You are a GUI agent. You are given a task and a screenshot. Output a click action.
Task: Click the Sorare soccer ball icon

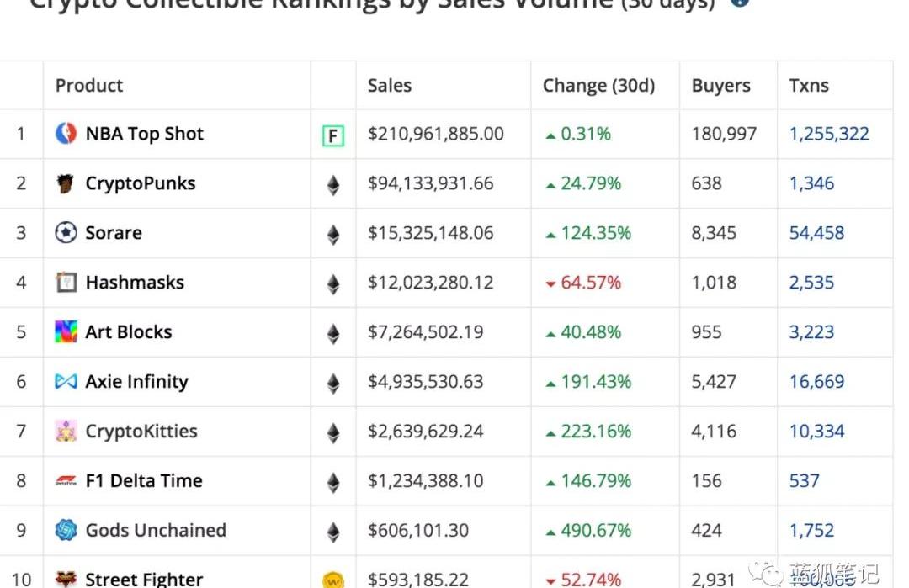click(x=66, y=233)
